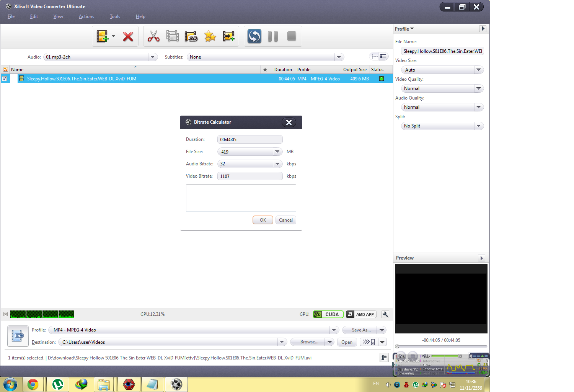Pause the conversion
574x392 pixels.
pos(273,36)
